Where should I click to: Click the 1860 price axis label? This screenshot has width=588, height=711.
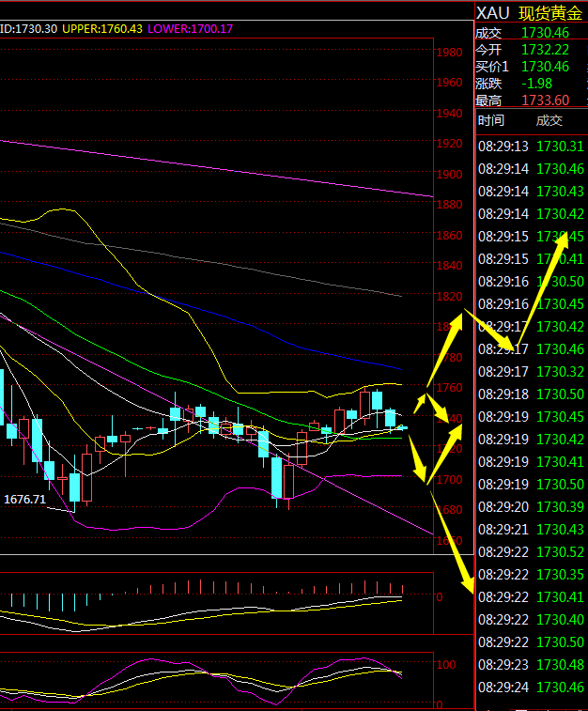click(x=449, y=236)
